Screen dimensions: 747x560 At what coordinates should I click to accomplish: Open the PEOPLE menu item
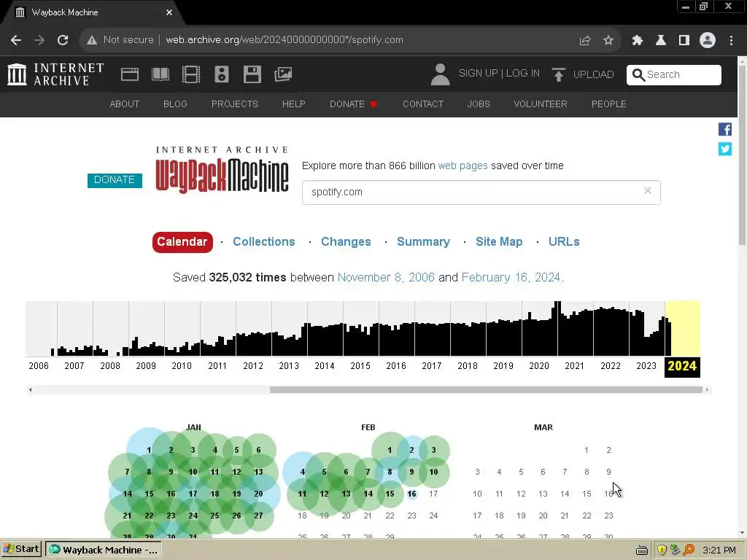[609, 104]
